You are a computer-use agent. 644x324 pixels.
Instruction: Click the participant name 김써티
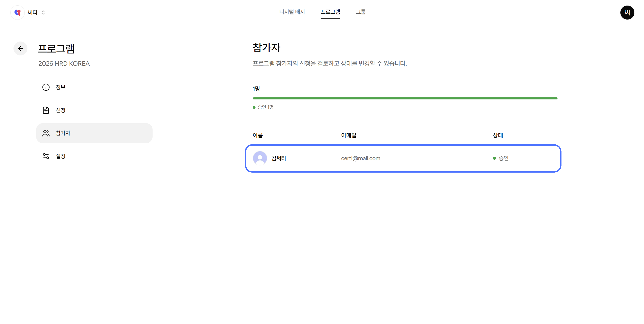tap(279, 158)
